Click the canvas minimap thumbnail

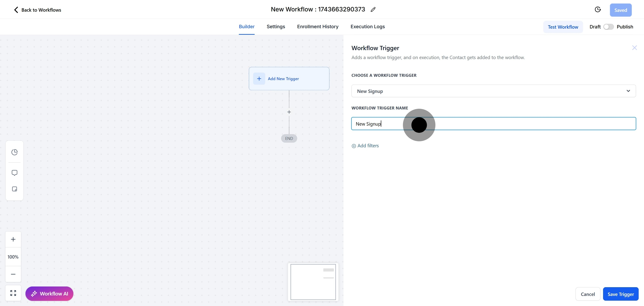[313, 282]
